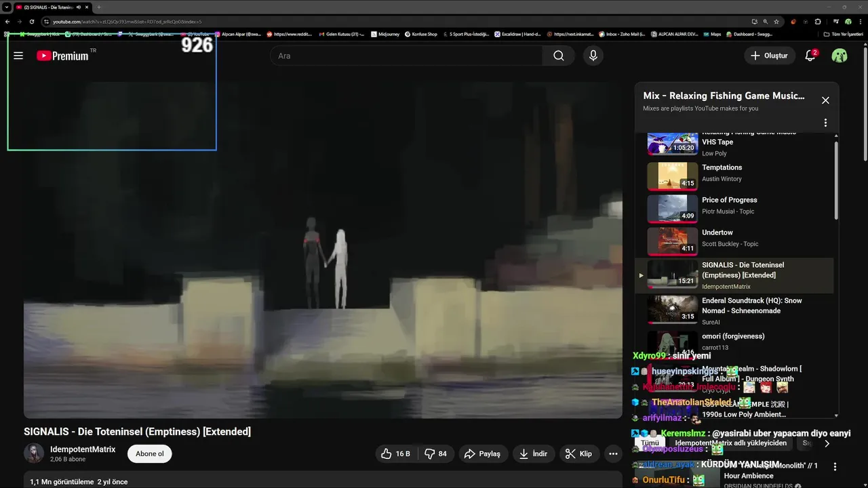Click the Price of Progress 4:09 thumbnail
This screenshot has width=868, height=488.
click(672, 209)
